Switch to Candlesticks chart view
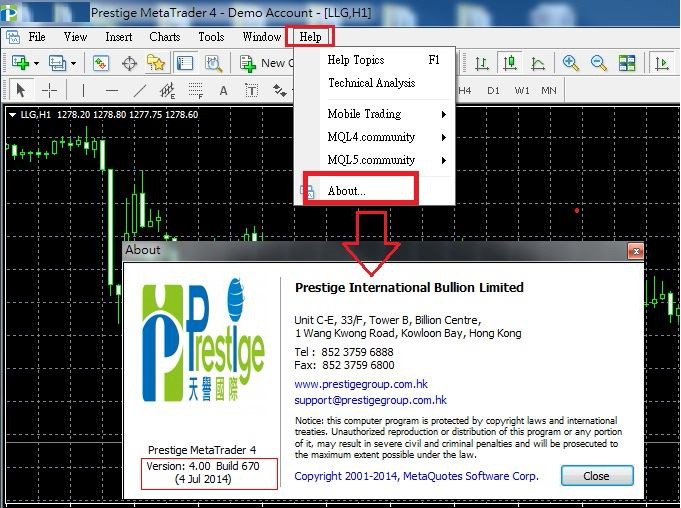Image resolution: width=681 pixels, height=508 pixels. point(510,63)
